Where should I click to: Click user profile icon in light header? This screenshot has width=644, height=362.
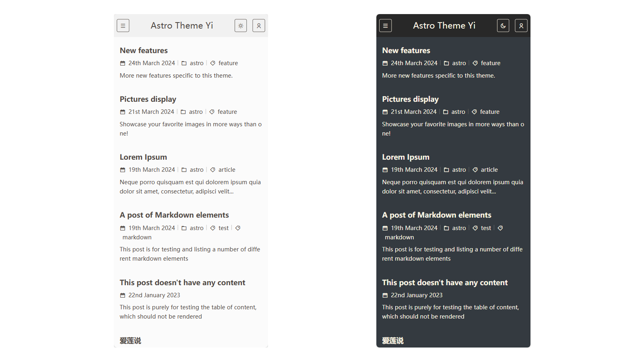coord(259,26)
